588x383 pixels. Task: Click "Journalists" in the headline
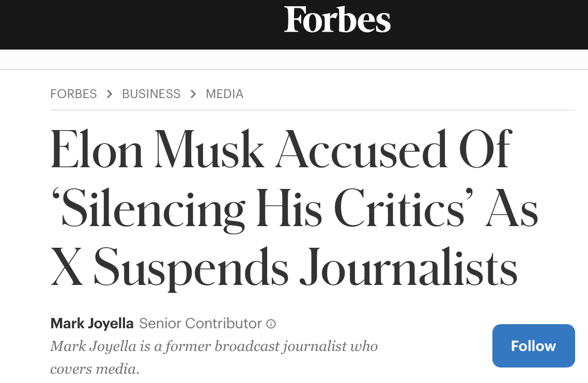tap(408, 267)
